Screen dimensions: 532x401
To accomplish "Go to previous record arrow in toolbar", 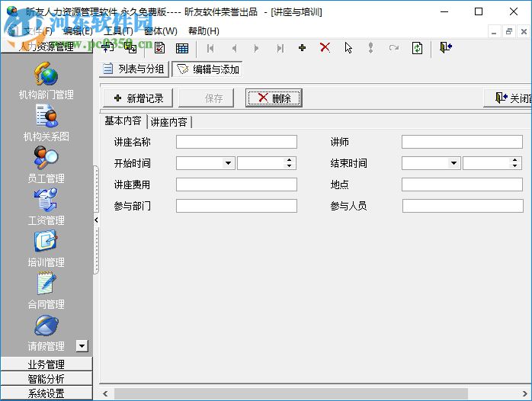I will pyautogui.click(x=234, y=48).
